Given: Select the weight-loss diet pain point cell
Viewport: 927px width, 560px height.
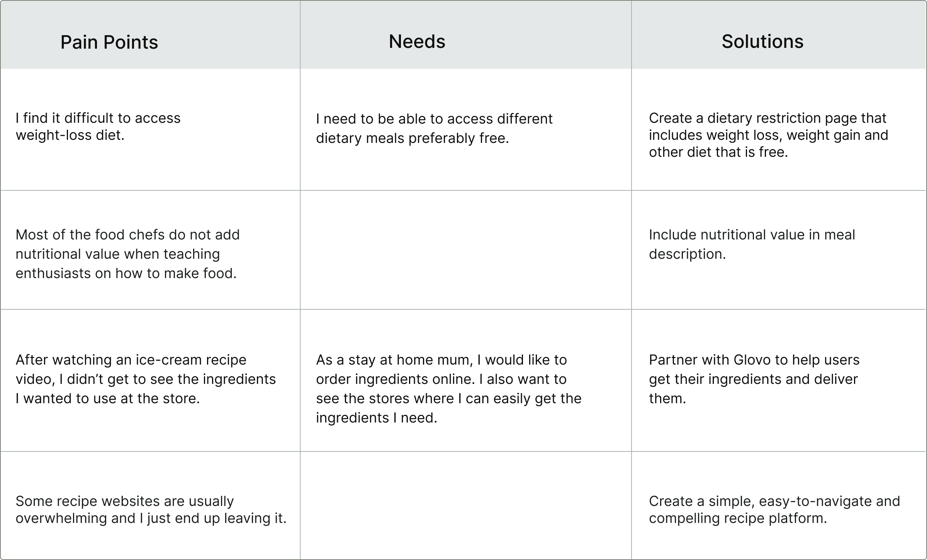Looking at the screenshot, I should pyautogui.click(x=98, y=127).
